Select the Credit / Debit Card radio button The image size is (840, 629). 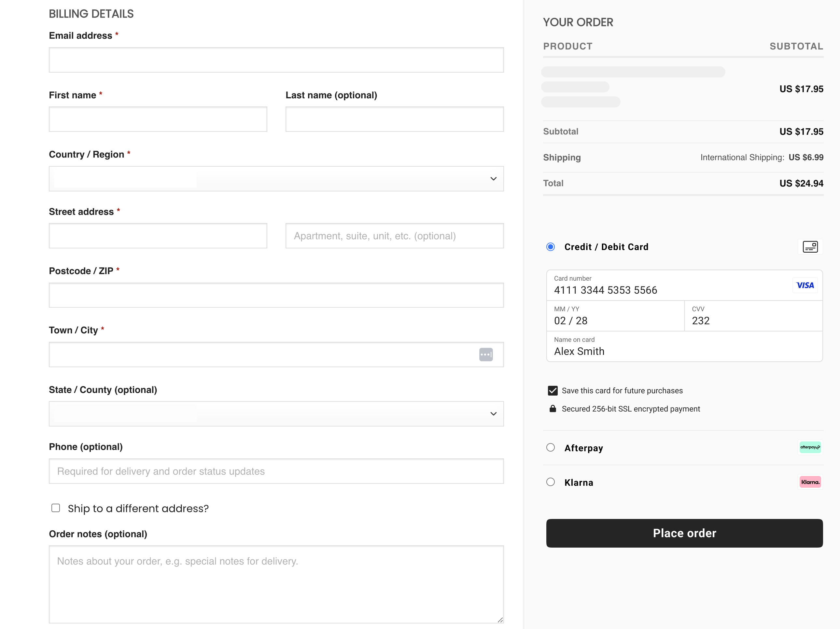coord(551,246)
